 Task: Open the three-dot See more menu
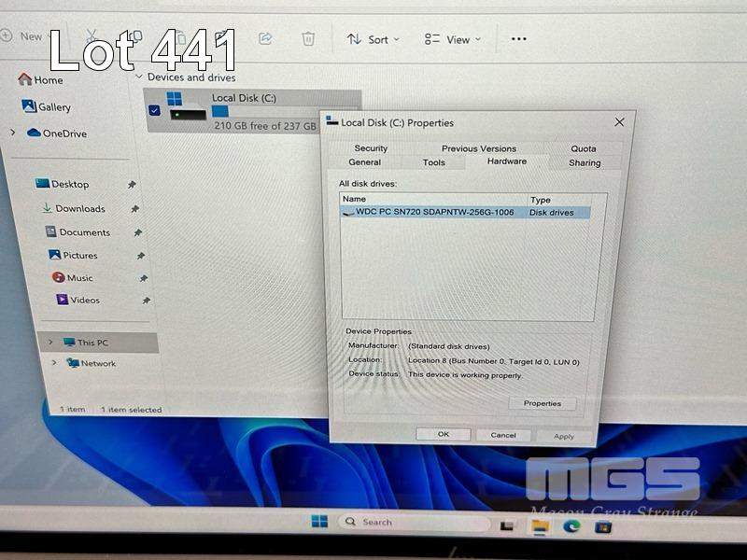[x=519, y=38]
